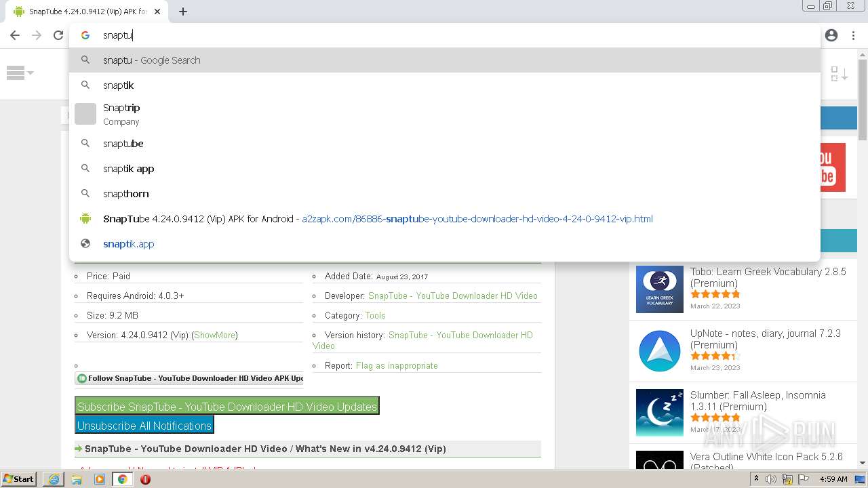Close the SnapTube APK tab

[x=157, y=12]
